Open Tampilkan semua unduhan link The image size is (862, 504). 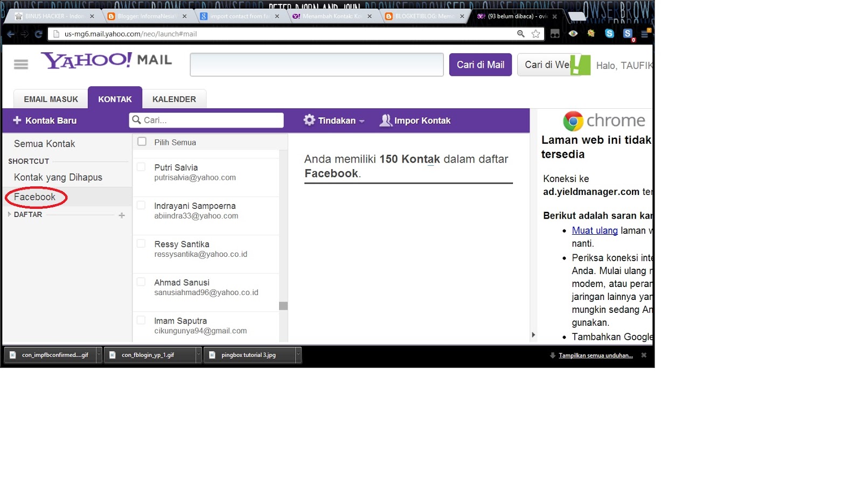click(x=595, y=355)
